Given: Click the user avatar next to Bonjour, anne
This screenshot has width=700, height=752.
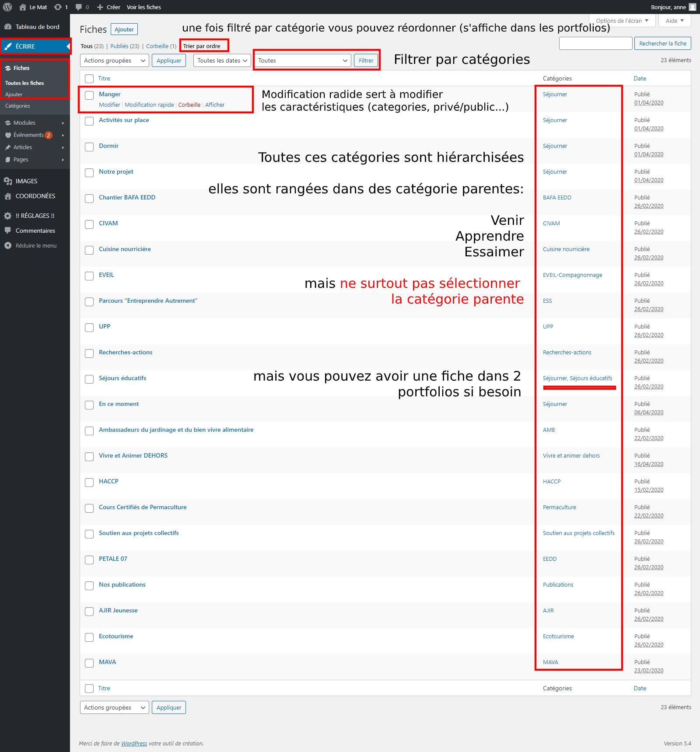Looking at the screenshot, I should [693, 7].
